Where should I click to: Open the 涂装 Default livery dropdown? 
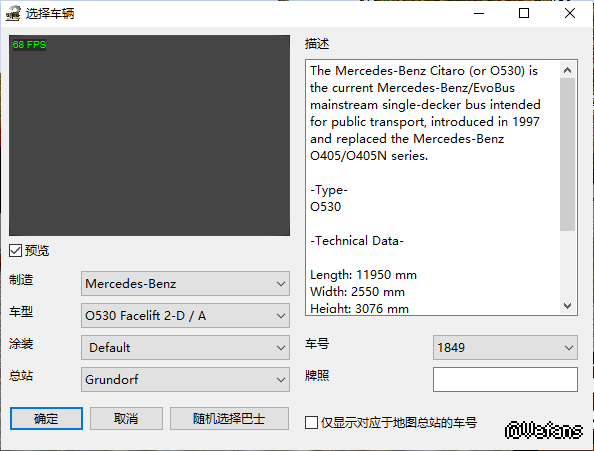tap(185, 348)
